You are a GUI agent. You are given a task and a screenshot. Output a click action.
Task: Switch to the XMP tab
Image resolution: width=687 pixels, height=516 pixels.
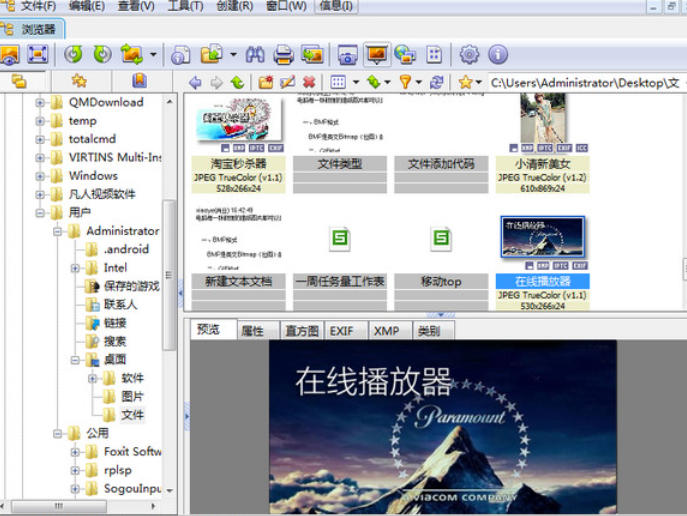click(x=390, y=331)
